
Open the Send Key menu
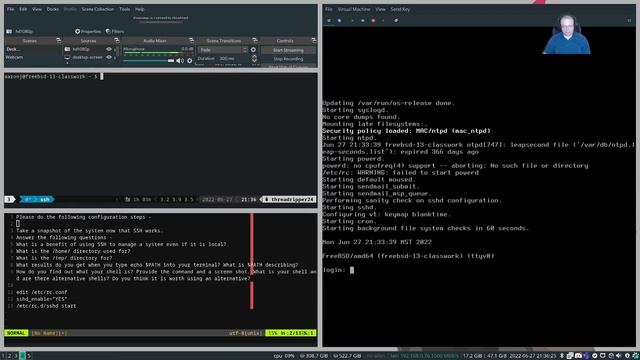(400, 9)
